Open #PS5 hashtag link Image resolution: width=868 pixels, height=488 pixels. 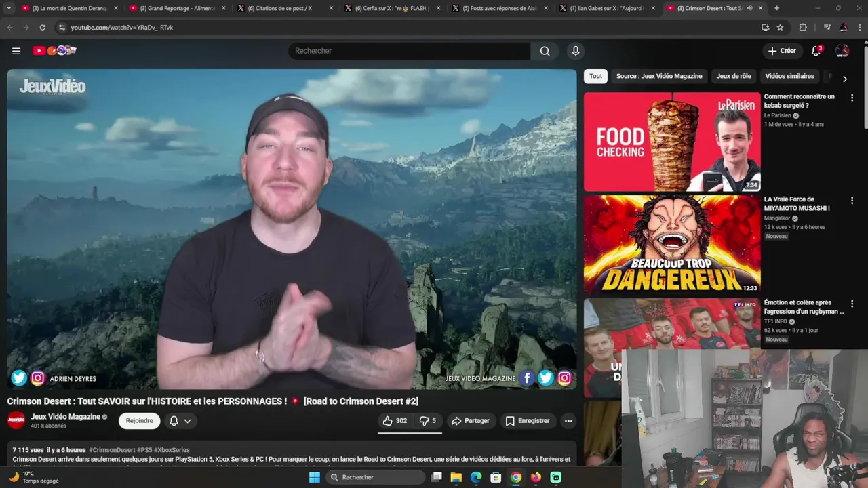coord(144,450)
